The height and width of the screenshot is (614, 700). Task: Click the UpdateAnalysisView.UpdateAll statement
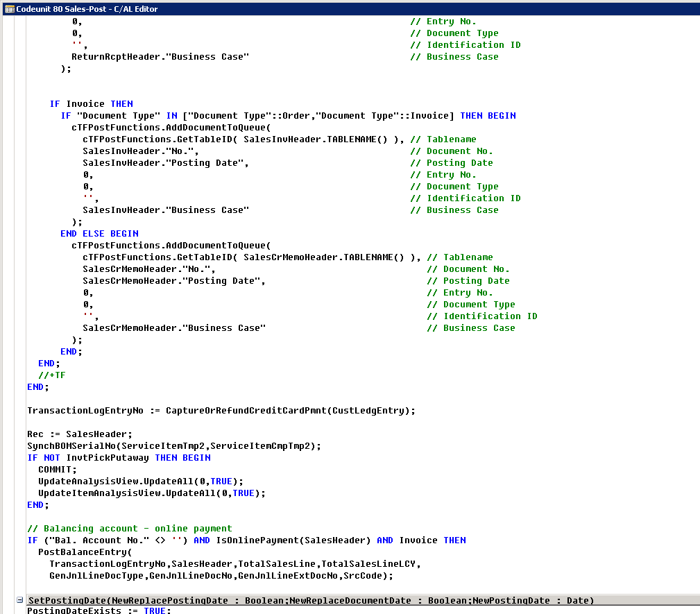tap(141, 481)
